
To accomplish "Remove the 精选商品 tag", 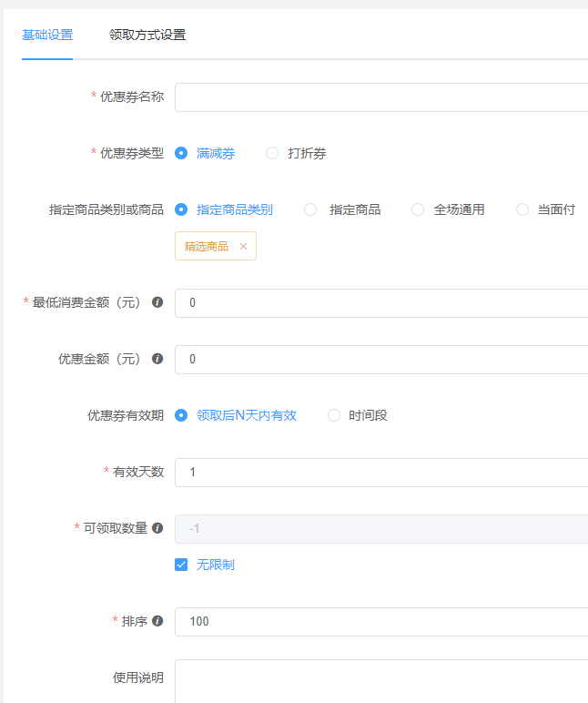I will [243, 247].
